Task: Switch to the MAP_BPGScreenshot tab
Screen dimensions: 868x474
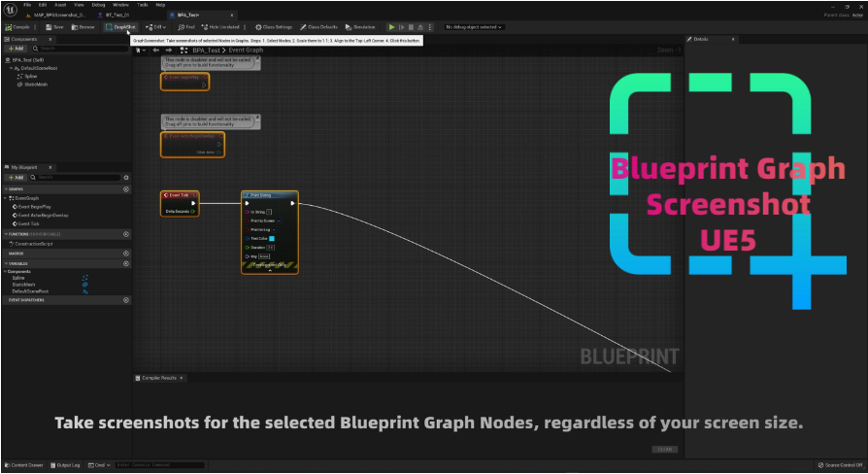Action: (55, 15)
